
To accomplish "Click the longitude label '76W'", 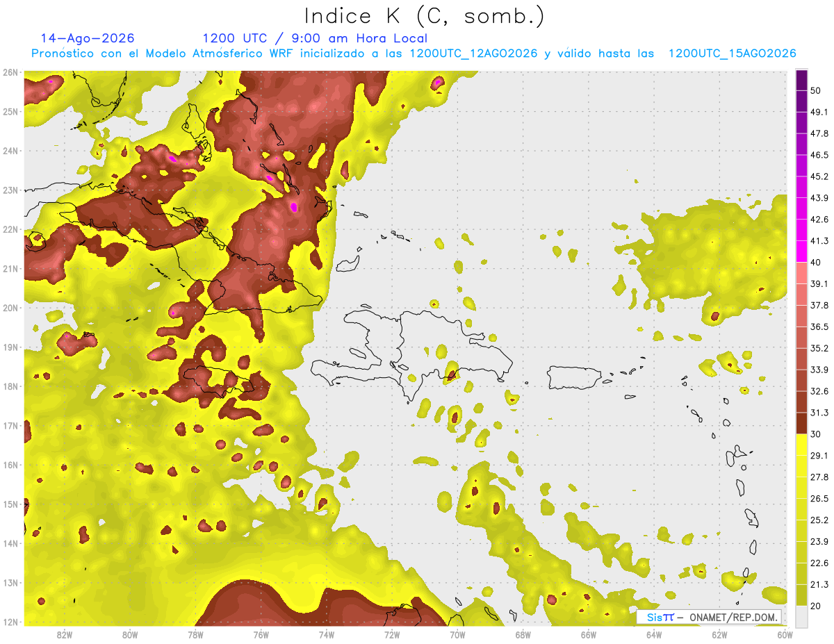I will coord(261,634).
